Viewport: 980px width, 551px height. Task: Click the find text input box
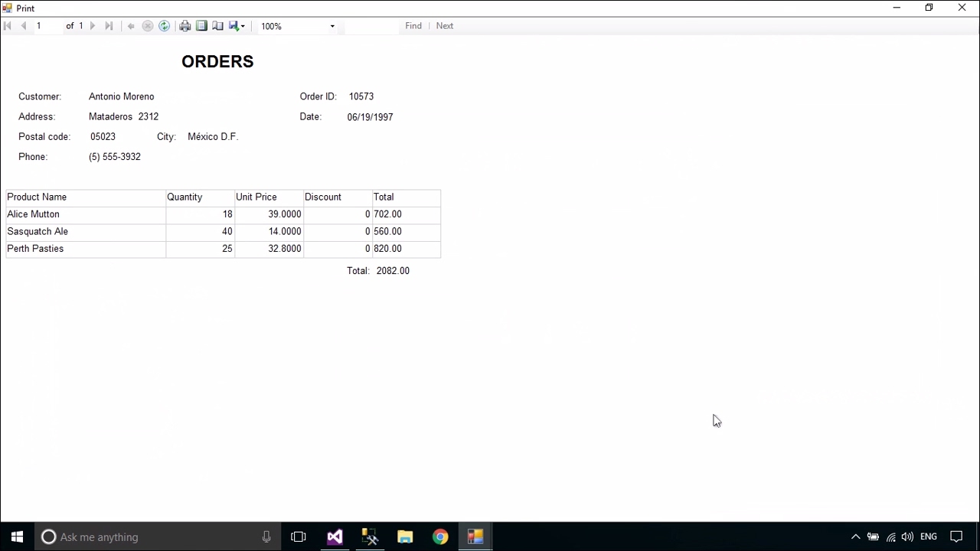pyautogui.click(x=371, y=26)
